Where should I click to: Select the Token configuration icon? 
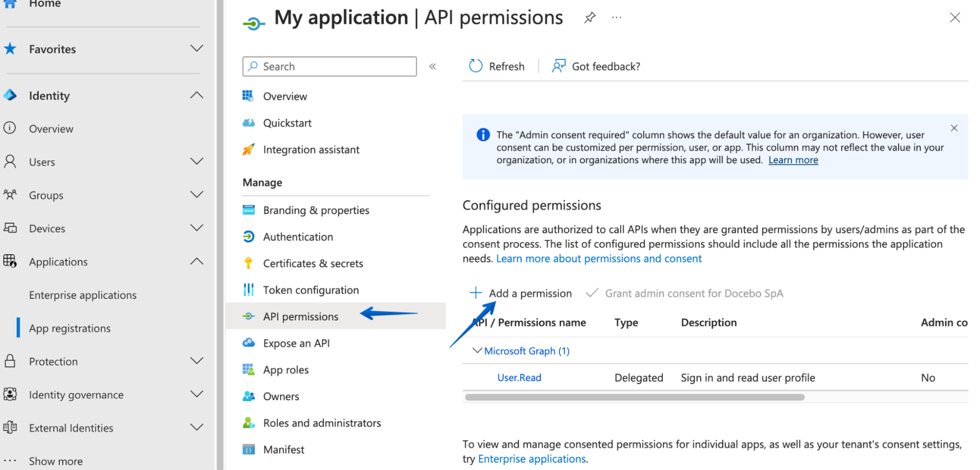point(249,289)
